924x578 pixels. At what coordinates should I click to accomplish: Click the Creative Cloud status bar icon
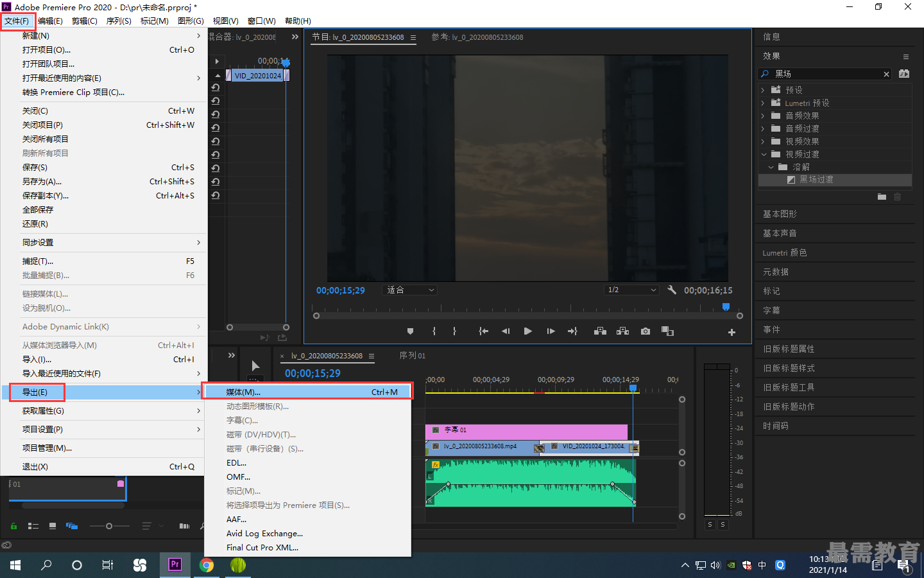6,545
